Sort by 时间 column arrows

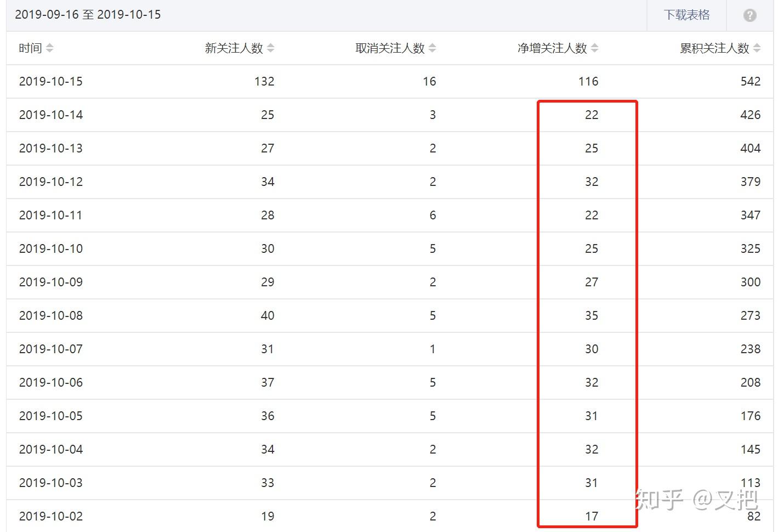(50, 48)
